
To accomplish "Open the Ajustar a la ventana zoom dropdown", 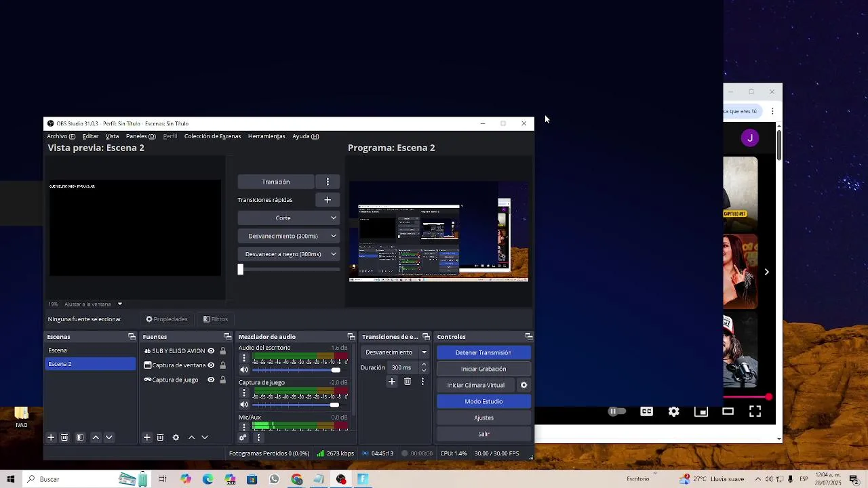I will [x=119, y=304].
